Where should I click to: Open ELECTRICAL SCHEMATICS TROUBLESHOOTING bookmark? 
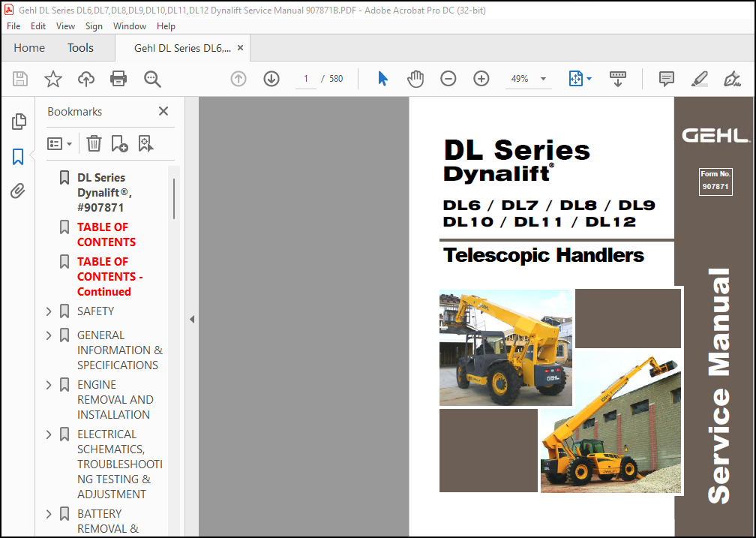(x=119, y=464)
